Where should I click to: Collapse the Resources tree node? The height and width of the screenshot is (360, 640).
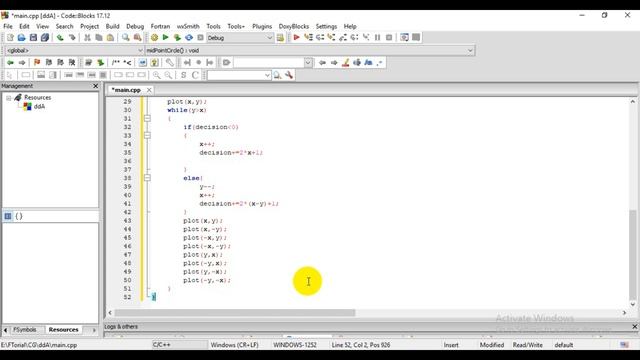(8, 98)
